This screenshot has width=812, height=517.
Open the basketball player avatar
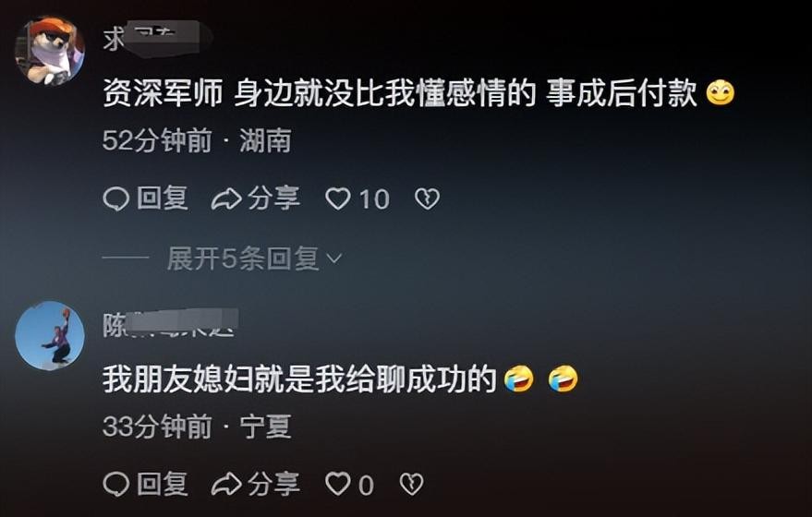tap(50, 336)
